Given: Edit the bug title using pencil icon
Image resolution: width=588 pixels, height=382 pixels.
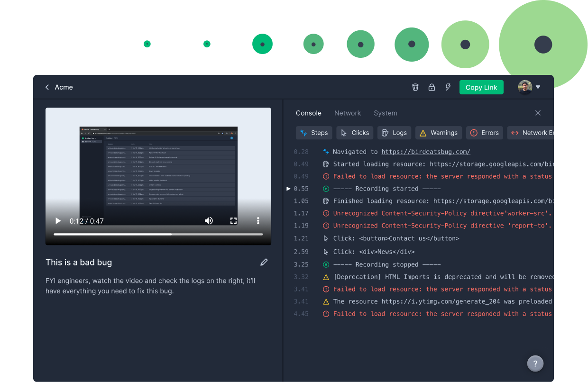Looking at the screenshot, I should point(264,262).
